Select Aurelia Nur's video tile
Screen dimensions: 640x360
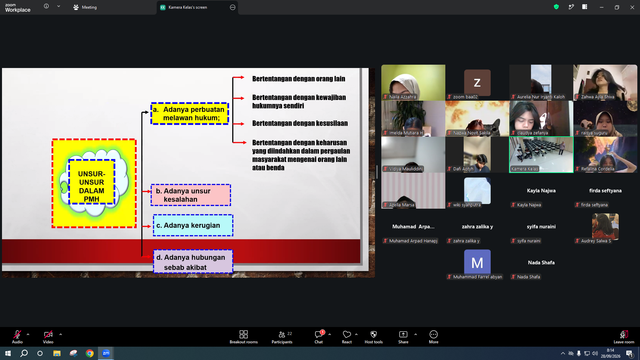click(541, 82)
